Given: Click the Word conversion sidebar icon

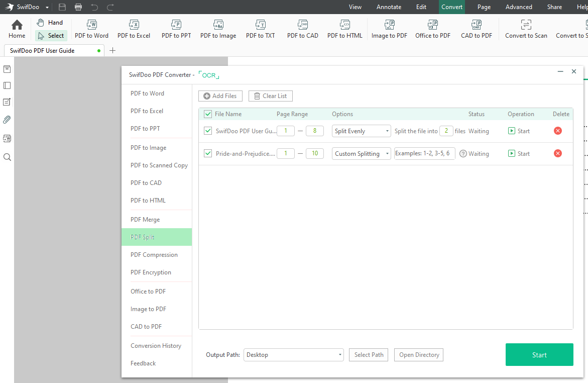Looking at the screenshot, I should click(7, 138).
